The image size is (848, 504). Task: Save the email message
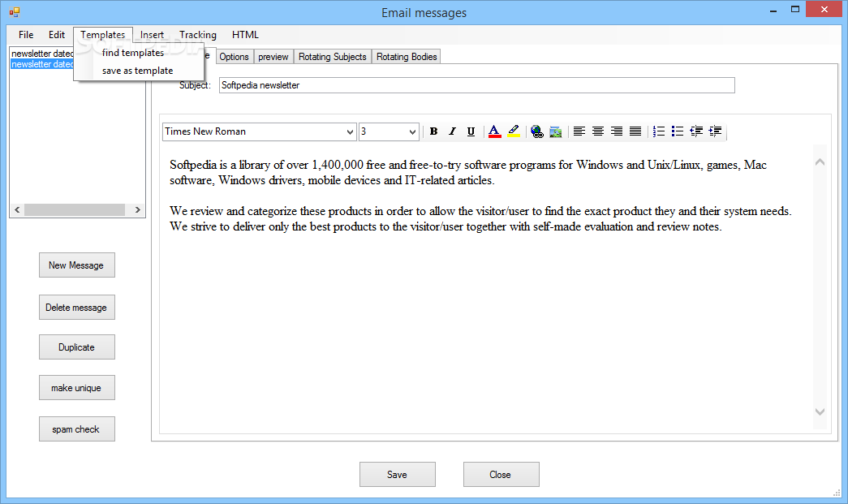pos(398,474)
